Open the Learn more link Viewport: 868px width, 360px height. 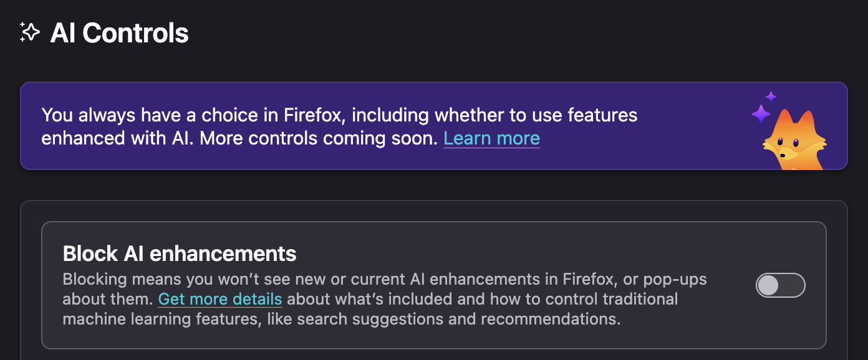point(491,138)
